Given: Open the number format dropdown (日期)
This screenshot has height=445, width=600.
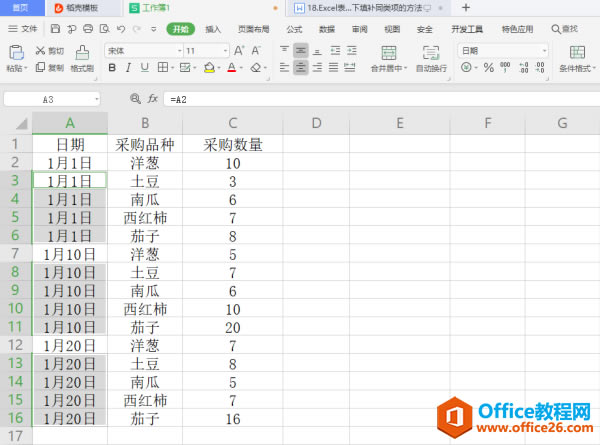Looking at the screenshot, I should pos(544,51).
